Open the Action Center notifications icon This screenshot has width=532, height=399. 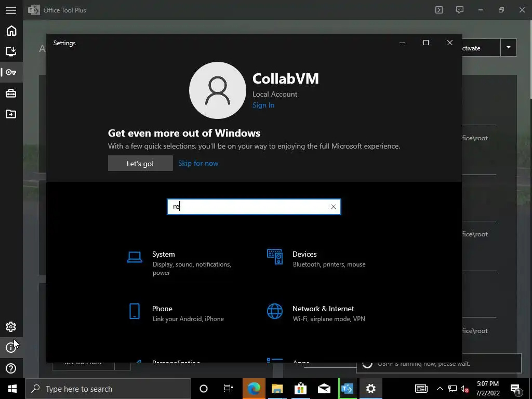click(x=515, y=389)
